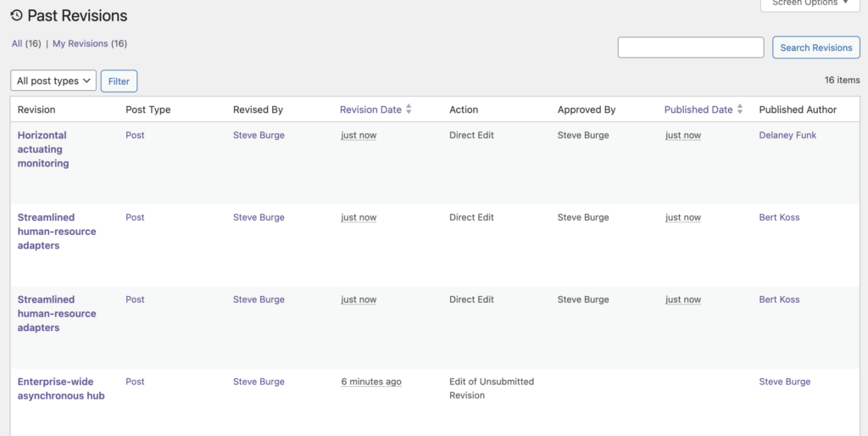Click Steve Burge reviser in first row
Viewport: 868px width, 436px height.
[259, 135]
